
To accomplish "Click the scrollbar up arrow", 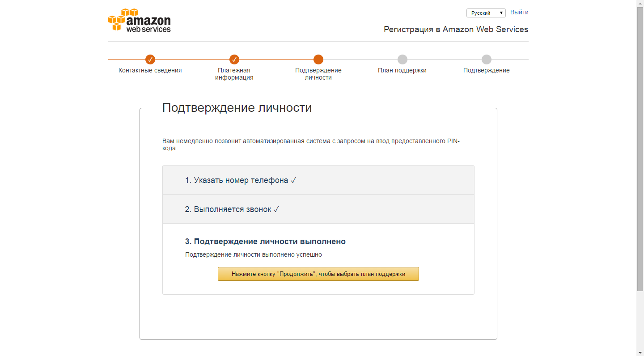I will coord(640,3).
